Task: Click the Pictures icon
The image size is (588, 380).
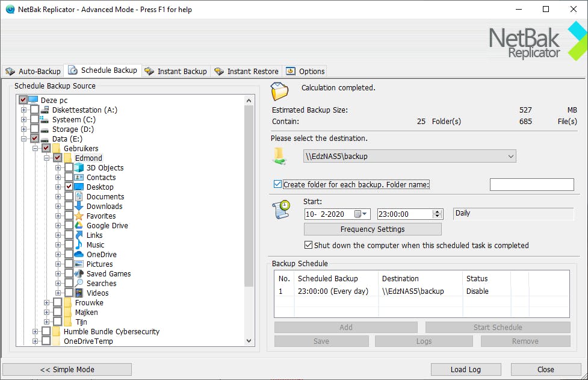Action: point(79,264)
